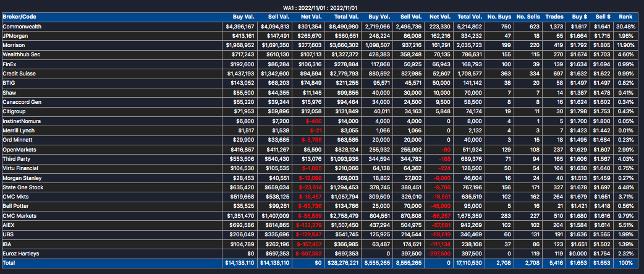
Task: Select the AIEX broker name
Action: [x=9, y=225]
